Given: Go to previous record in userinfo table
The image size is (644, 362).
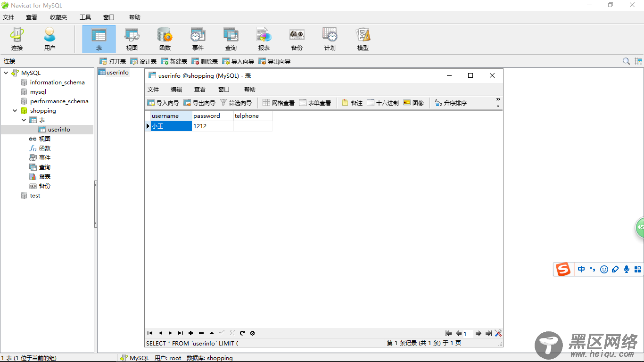Looking at the screenshot, I should click(x=160, y=333).
